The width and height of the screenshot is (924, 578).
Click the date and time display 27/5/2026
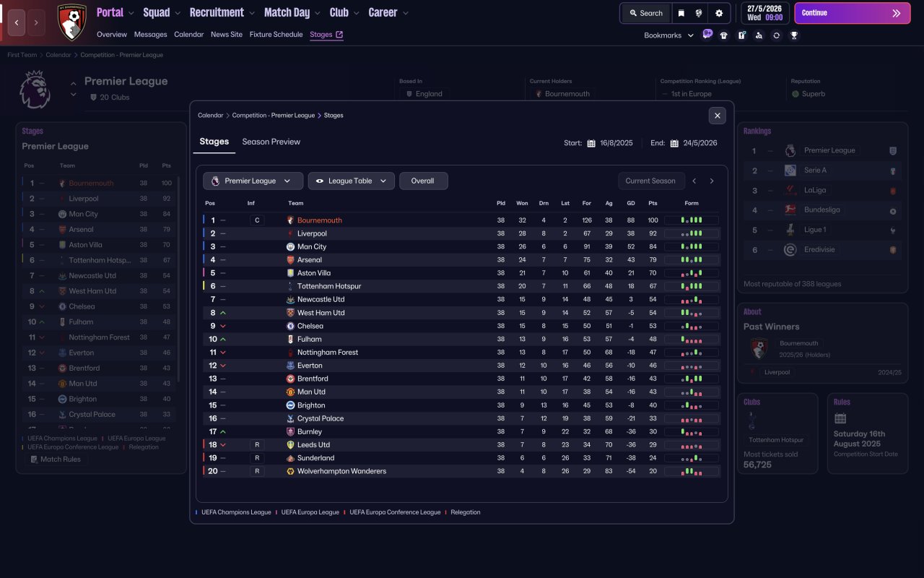[x=764, y=13]
